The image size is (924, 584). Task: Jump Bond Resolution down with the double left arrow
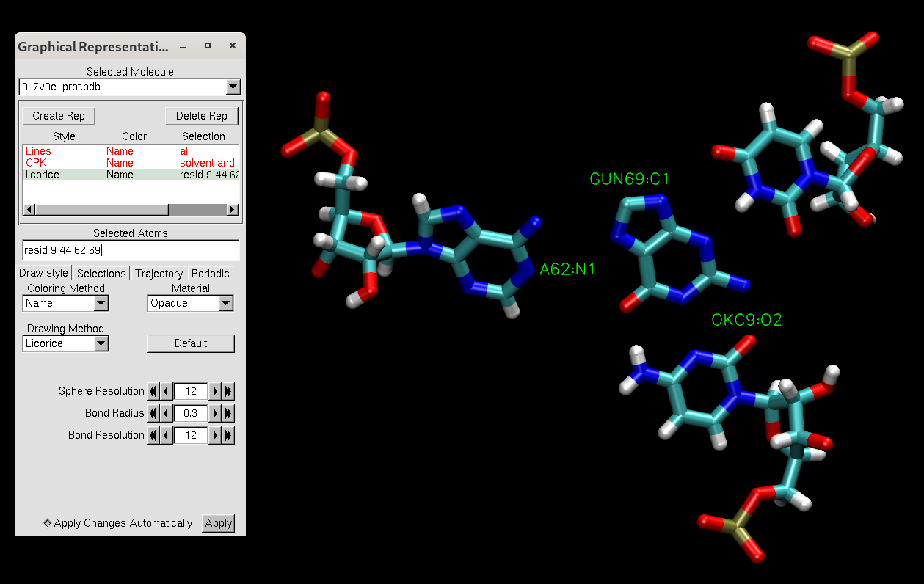coord(153,435)
